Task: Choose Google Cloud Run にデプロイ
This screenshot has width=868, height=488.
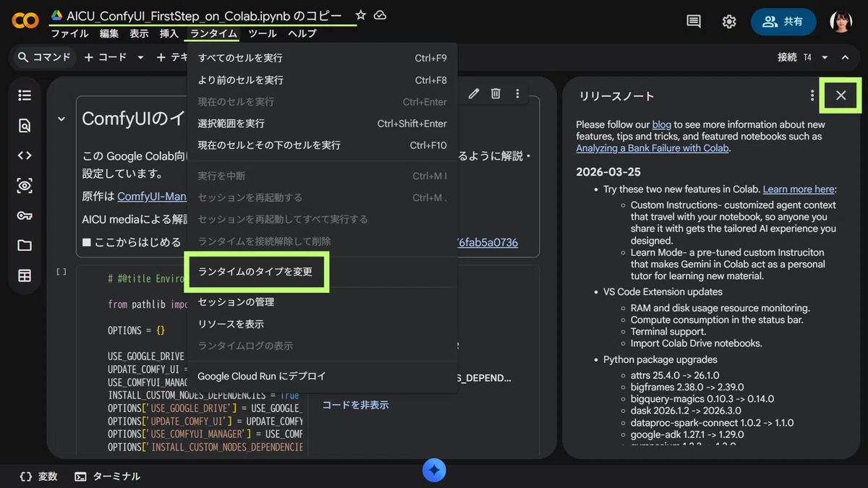Action: click(323, 377)
